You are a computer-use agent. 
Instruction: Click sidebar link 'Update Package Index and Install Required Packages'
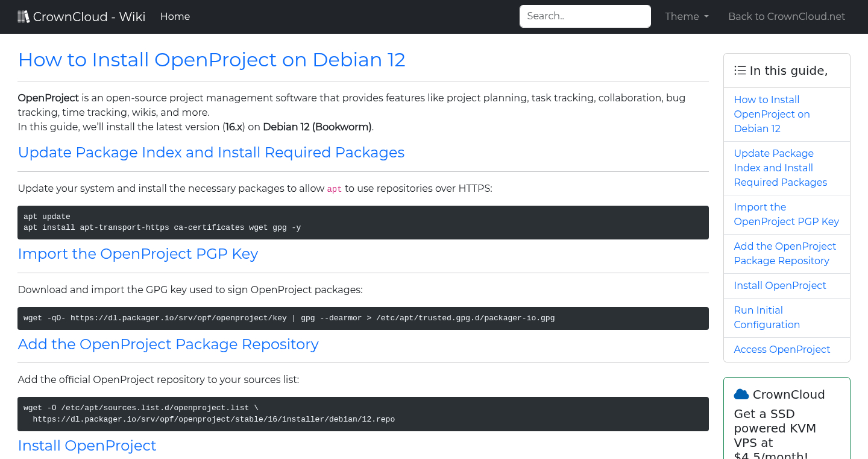780,168
